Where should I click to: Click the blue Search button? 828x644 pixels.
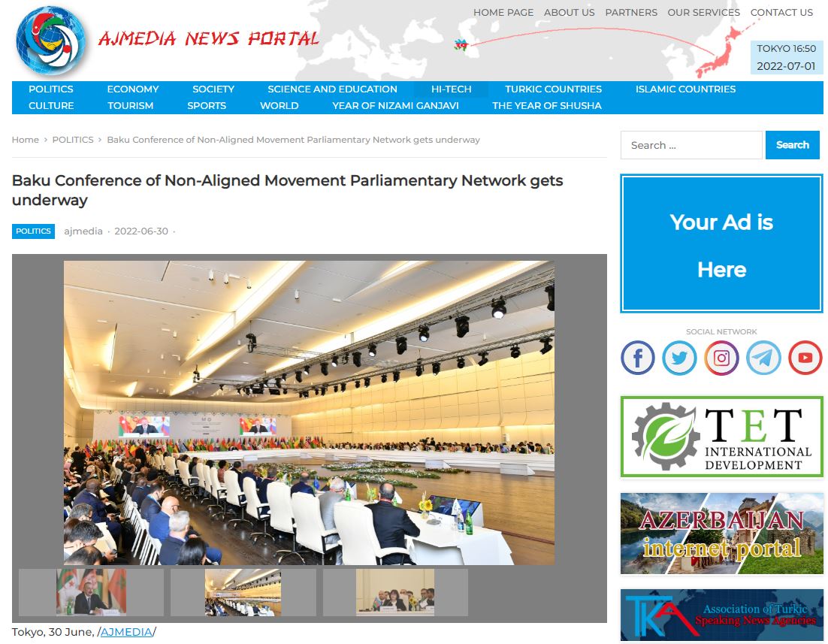click(792, 145)
